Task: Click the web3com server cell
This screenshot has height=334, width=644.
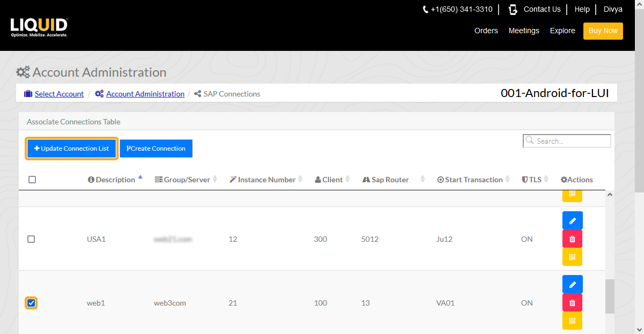Action: pos(170,303)
